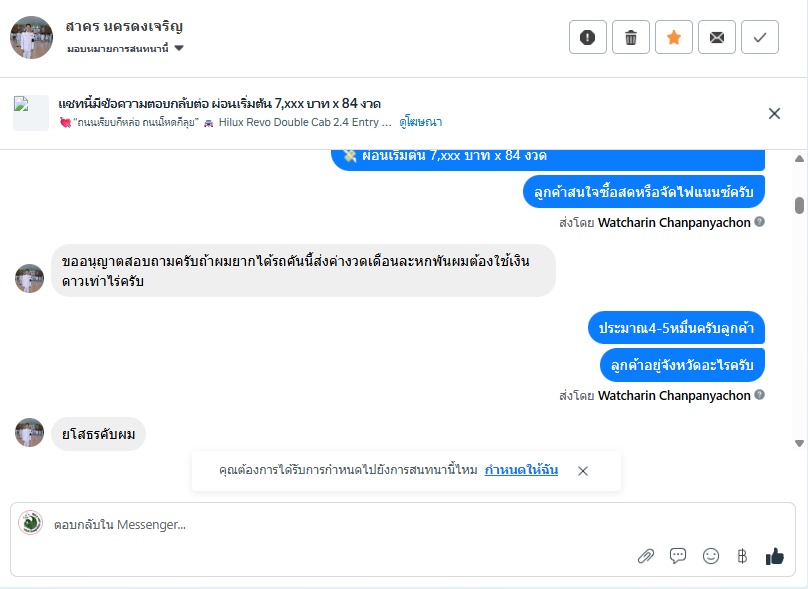Close the ad reference banner
This screenshot has width=808, height=589.
point(774,113)
